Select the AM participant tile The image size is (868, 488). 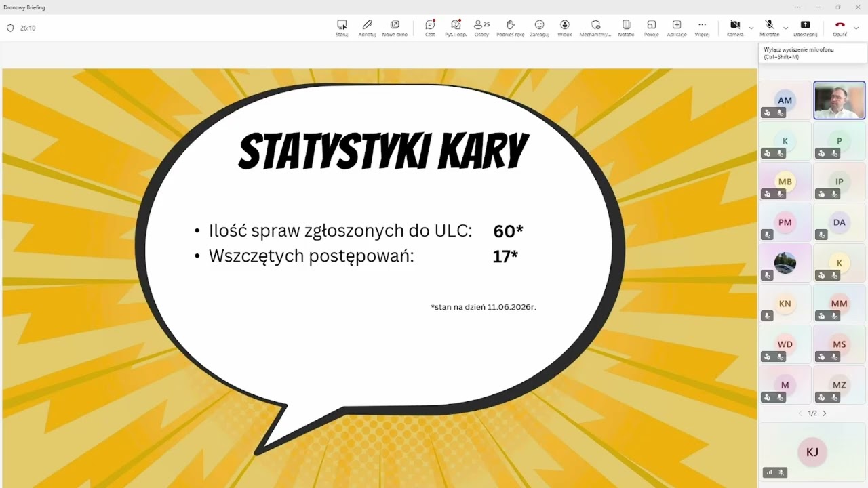pyautogui.click(x=785, y=100)
